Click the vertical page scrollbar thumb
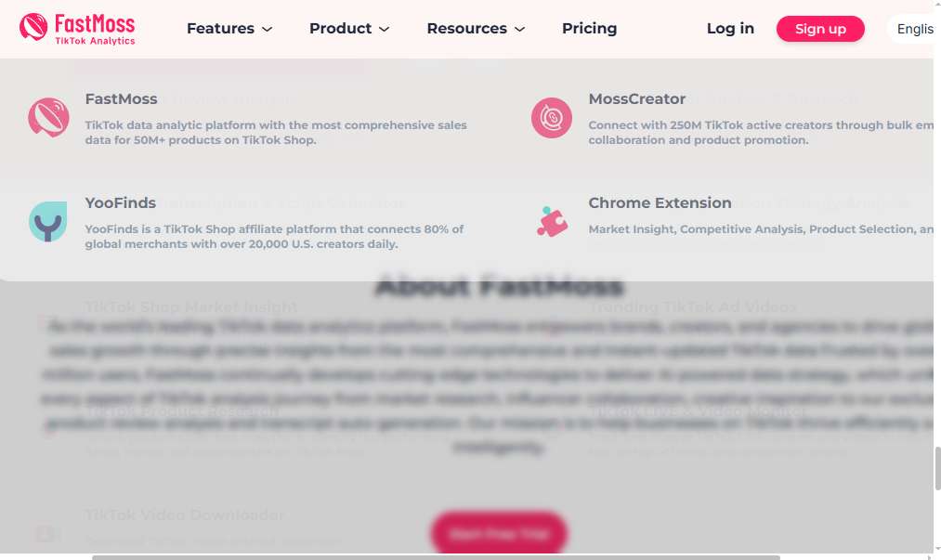The image size is (941, 560). 937,468
